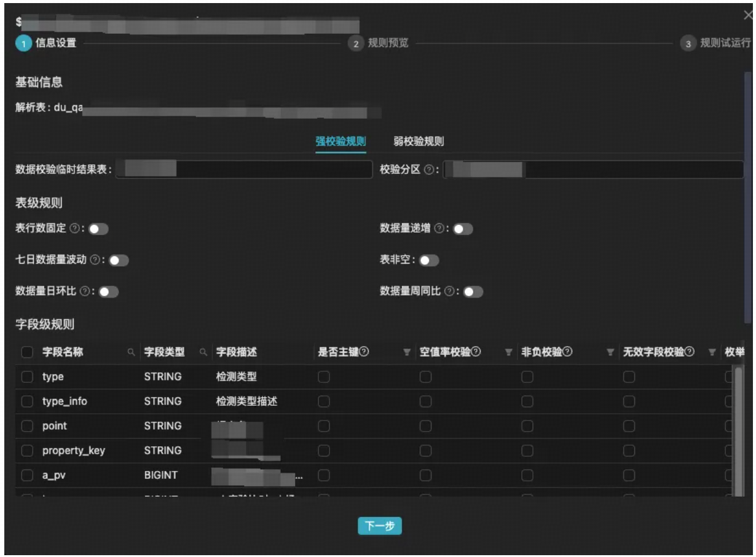Click the search icon beside 字段类型
This screenshot has height=557, width=756.
coord(202,352)
